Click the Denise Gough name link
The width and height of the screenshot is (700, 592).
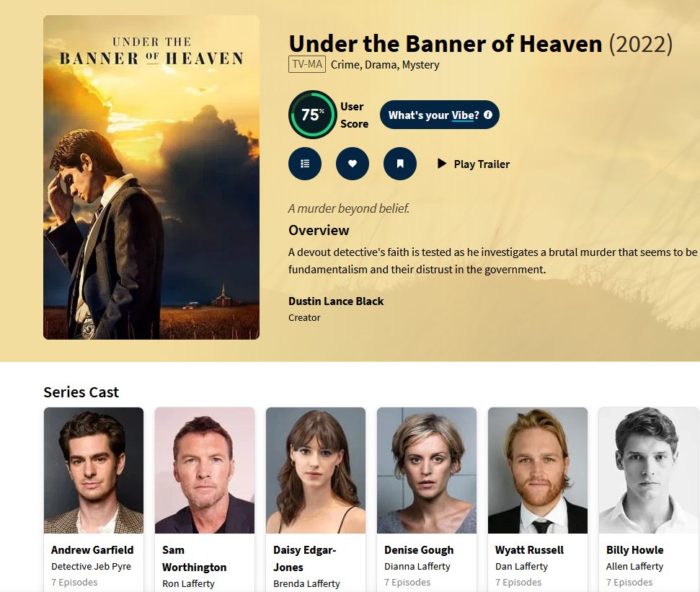tap(419, 550)
